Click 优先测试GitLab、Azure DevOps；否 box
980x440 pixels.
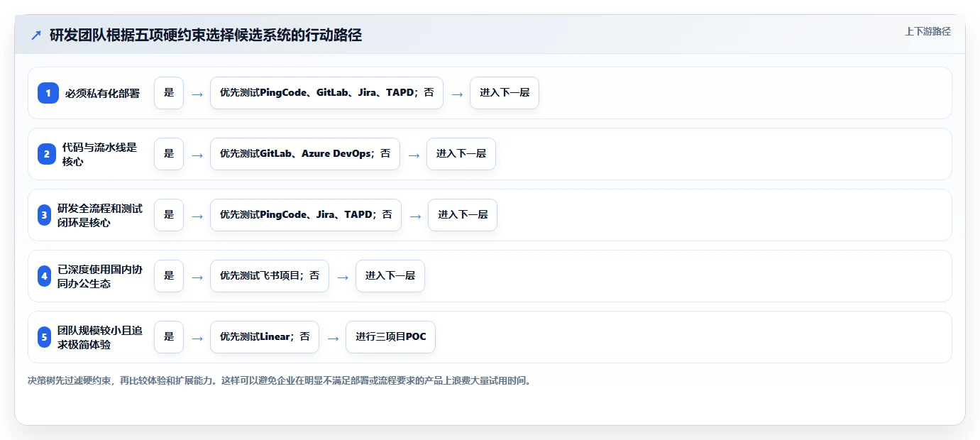(x=305, y=154)
